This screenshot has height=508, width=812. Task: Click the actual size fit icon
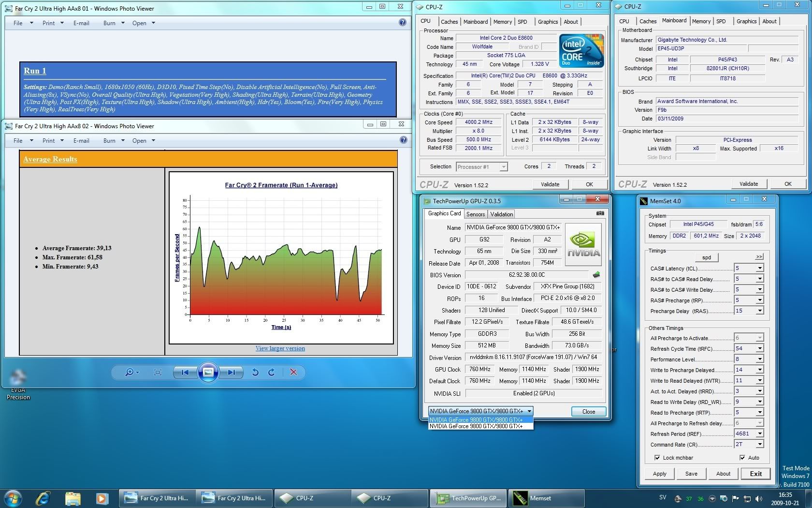pos(158,372)
